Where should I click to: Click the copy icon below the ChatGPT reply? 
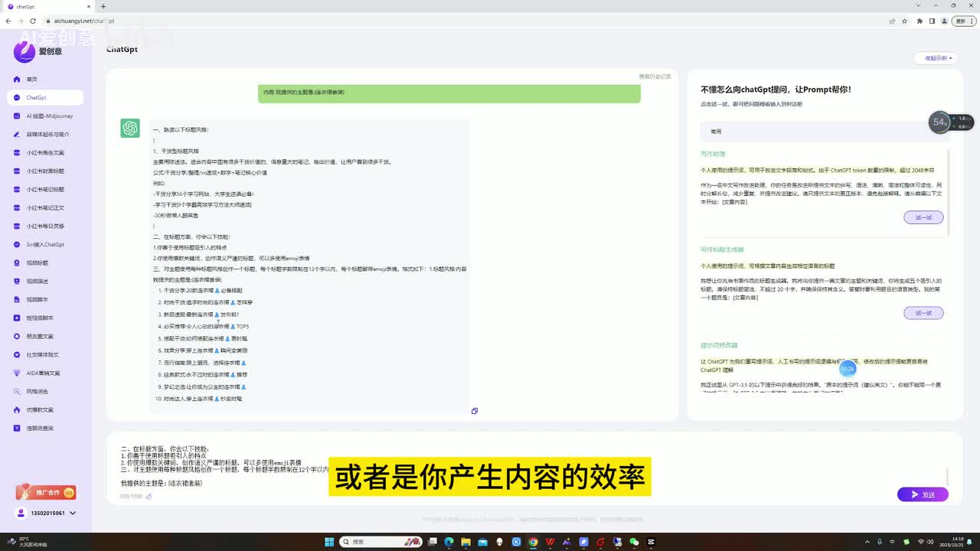[x=475, y=411]
